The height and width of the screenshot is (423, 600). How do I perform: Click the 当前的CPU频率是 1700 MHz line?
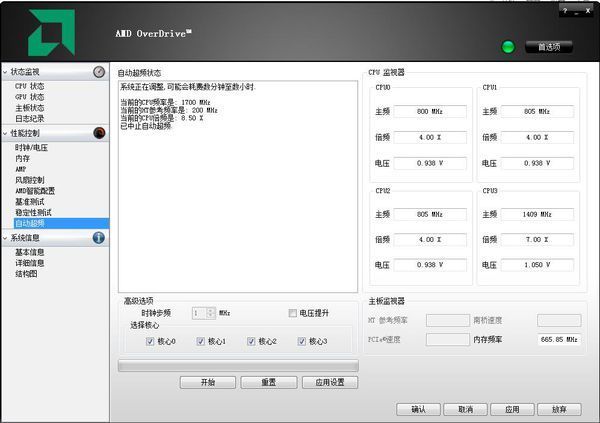[165, 103]
